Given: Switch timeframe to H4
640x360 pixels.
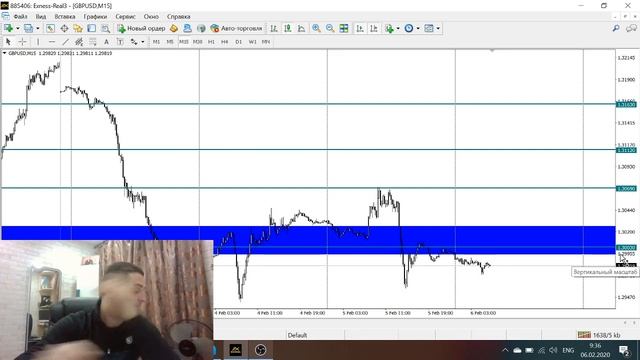Looking at the screenshot, I should click(x=224, y=42).
